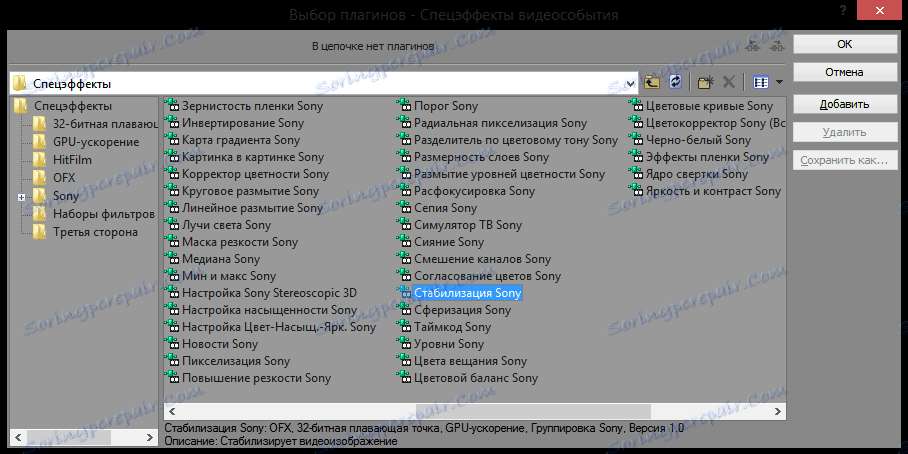The width and height of the screenshot is (908, 454).
Task: Click the up-one-level folder icon
Action: 652,82
